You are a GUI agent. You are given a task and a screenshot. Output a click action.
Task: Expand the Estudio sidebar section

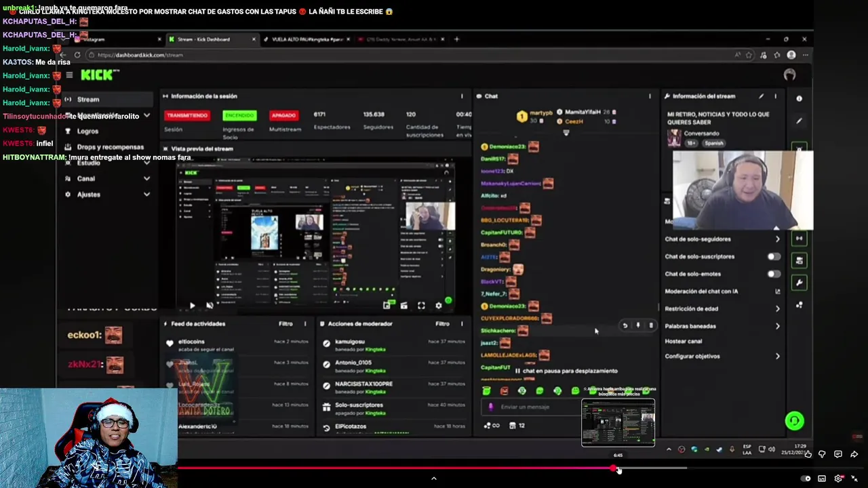(x=146, y=163)
